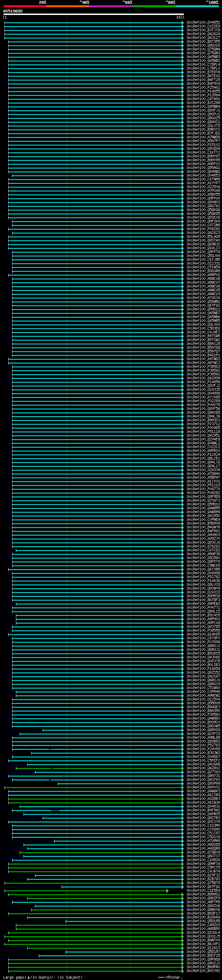Select the UniRef100_P07694 label
This screenshot has height=980, width=222.
pos(203,642)
